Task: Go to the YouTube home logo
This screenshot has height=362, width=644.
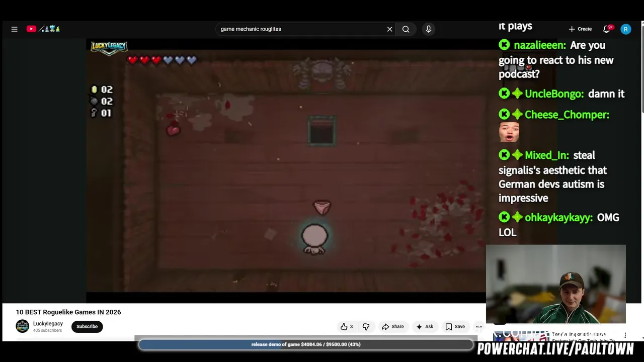Action: click(x=43, y=29)
